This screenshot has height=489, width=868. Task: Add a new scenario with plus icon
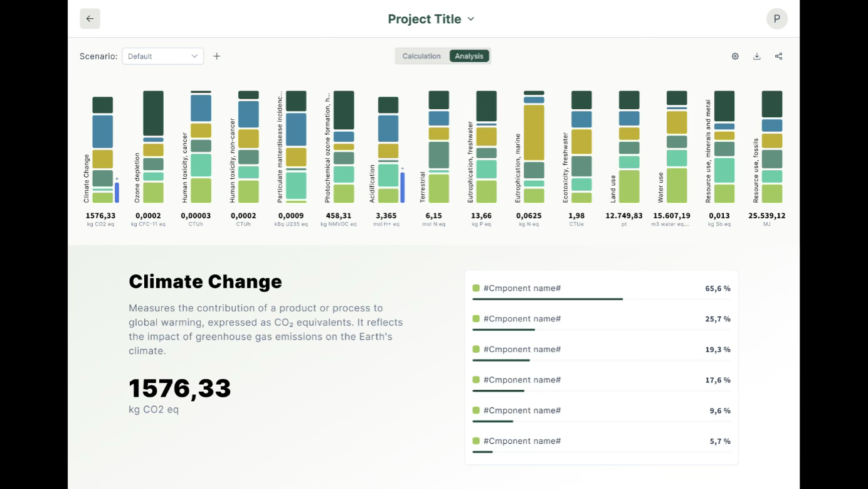tap(217, 56)
